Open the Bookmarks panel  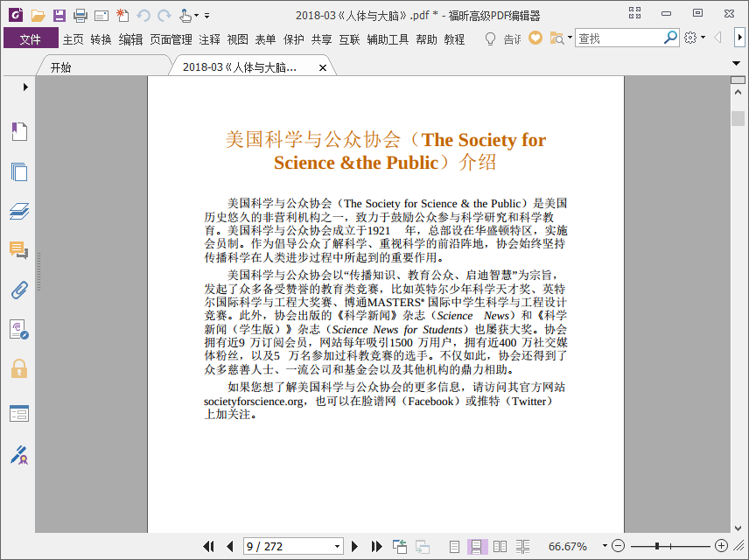coord(19,131)
